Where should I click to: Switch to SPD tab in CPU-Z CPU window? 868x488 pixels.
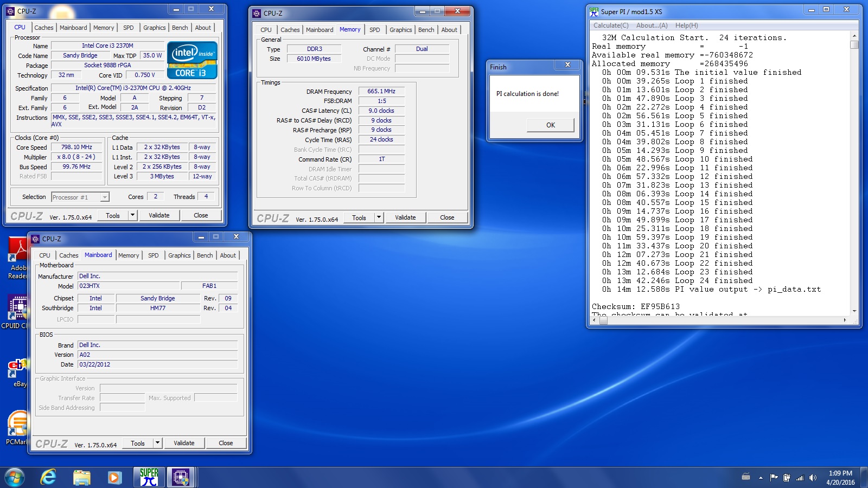pyautogui.click(x=129, y=28)
